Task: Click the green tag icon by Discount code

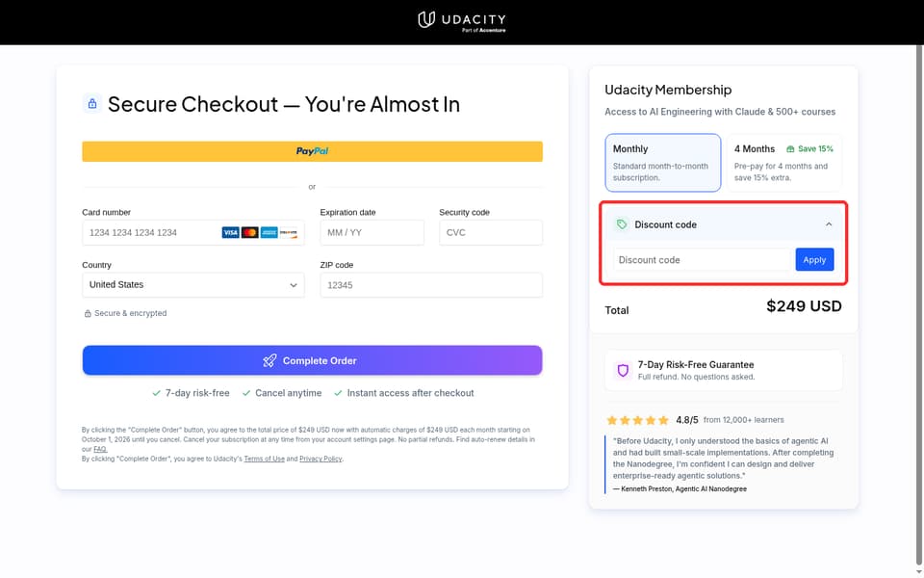Action: [622, 224]
